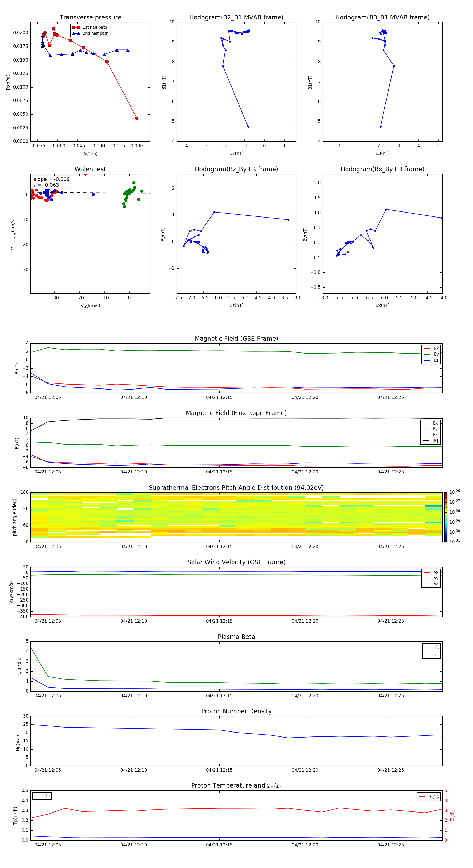Click the "Np(#/cc)" axis label
Viewport: 473px width, 868px height.
point(18,741)
